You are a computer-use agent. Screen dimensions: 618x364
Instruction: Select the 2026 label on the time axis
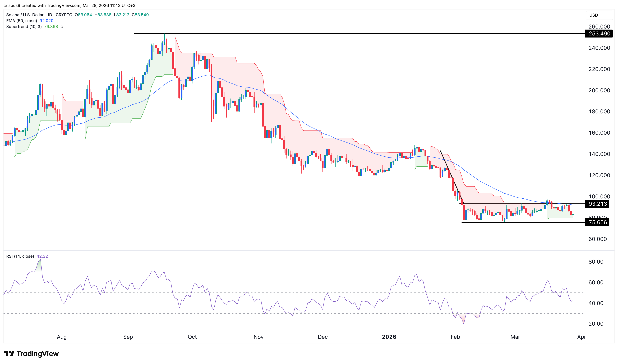389,337
